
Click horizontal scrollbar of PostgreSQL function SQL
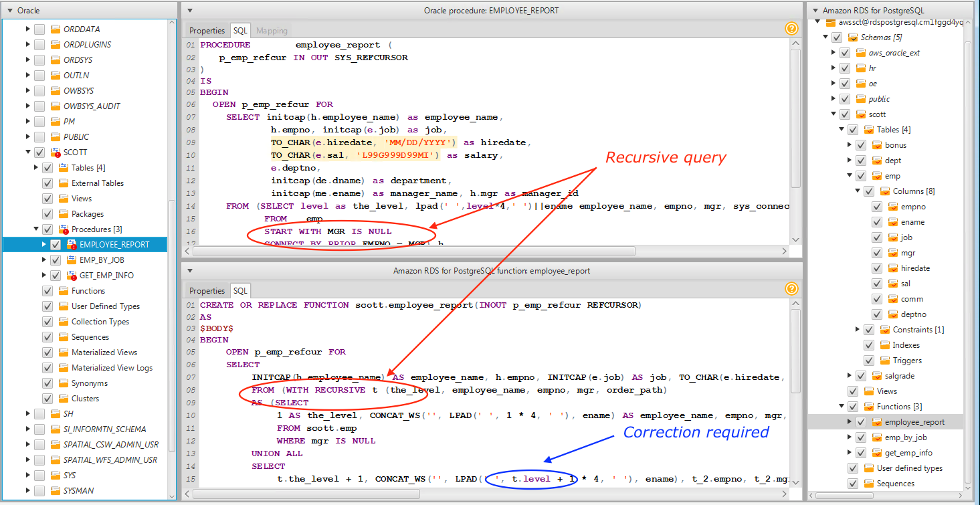[x=306, y=494]
